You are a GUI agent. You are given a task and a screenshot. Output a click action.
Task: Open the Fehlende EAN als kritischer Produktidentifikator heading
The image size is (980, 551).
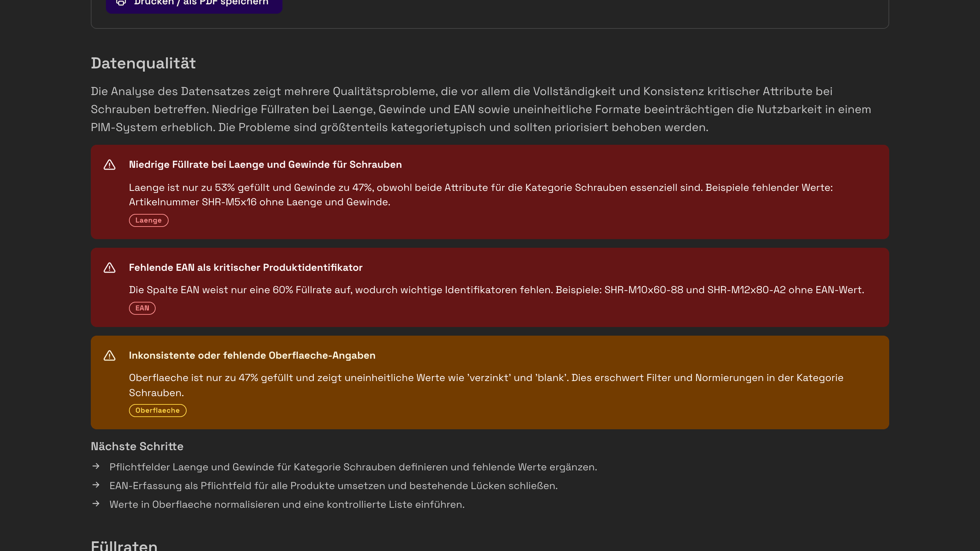[x=246, y=268]
